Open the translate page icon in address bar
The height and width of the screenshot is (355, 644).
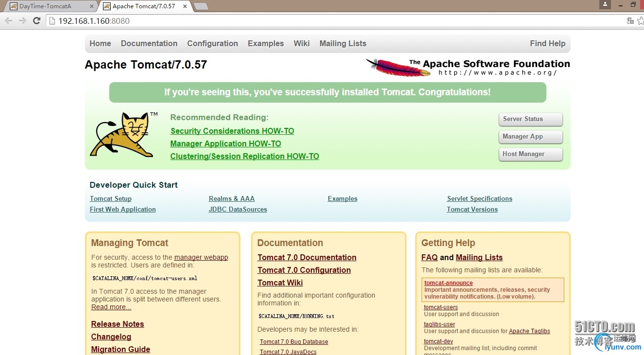pos(630,20)
